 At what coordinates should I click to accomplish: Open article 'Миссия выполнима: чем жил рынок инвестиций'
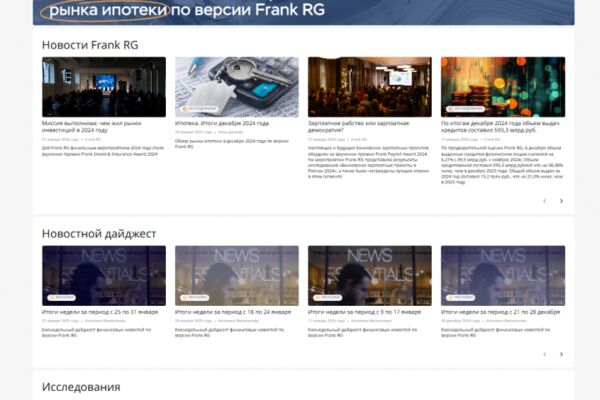(x=92, y=127)
